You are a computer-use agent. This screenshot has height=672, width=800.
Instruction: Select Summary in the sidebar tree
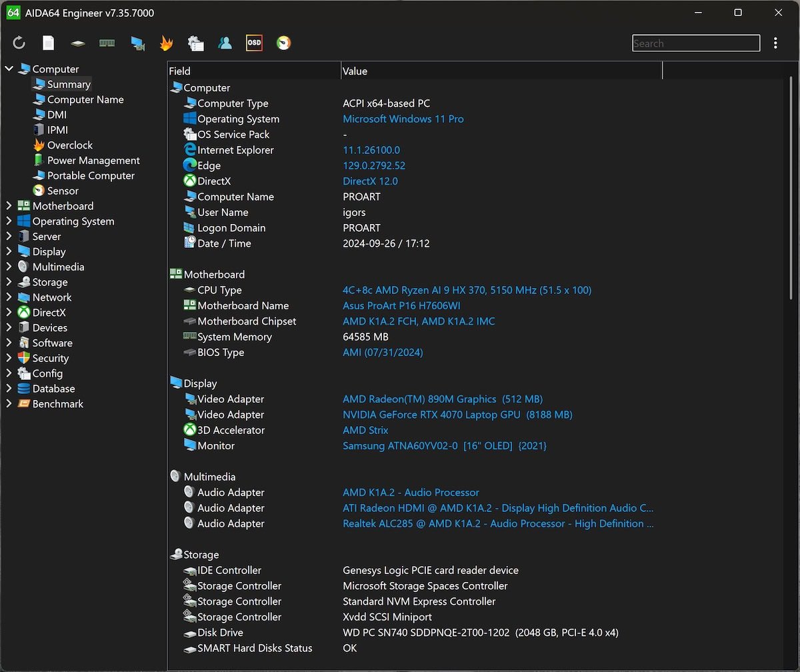coord(69,84)
